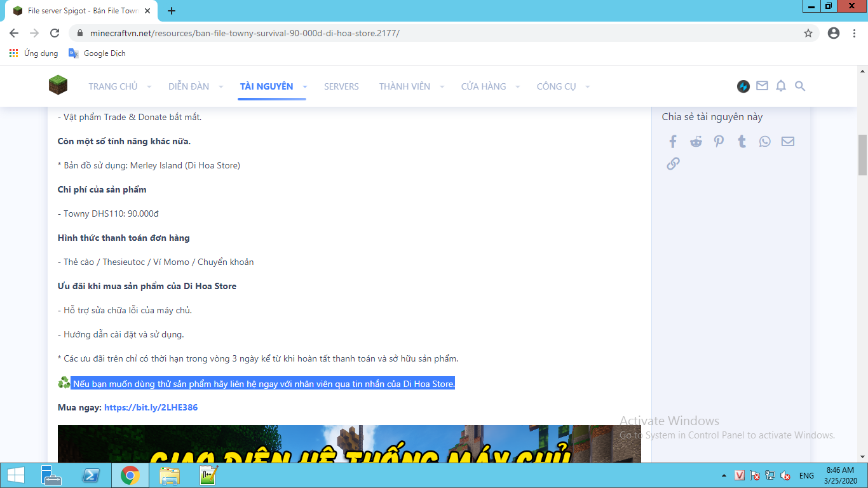Click the volume speaker tray icon
Screen dimensions: 868x488
785,476
